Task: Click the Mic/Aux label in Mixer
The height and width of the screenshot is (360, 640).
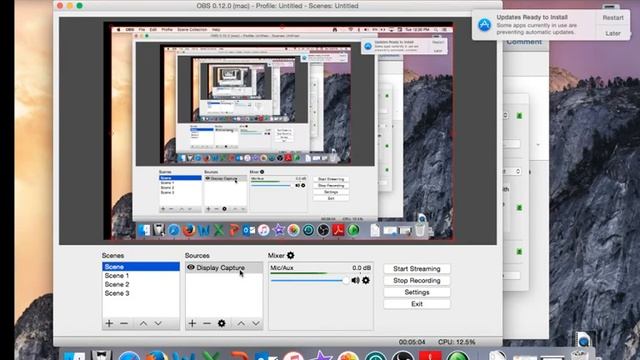Action: [282, 268]
